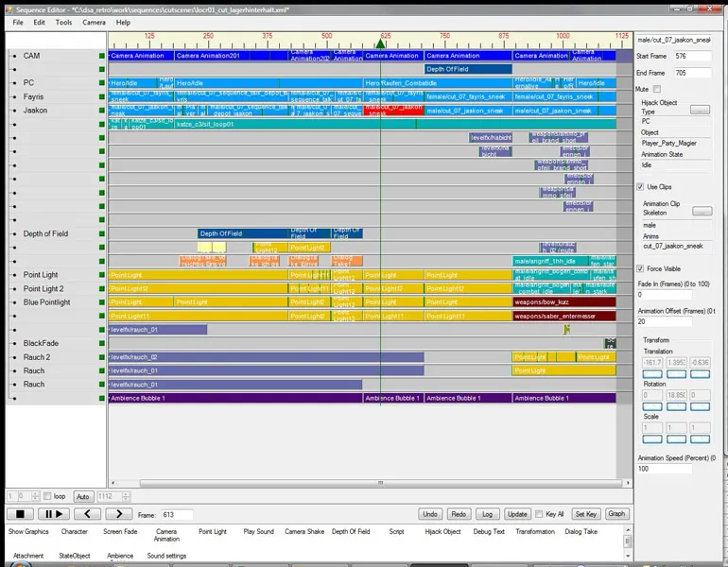
Task: Click green square on Point Light track
Action: pyautogui.click(x=102, y=275)
